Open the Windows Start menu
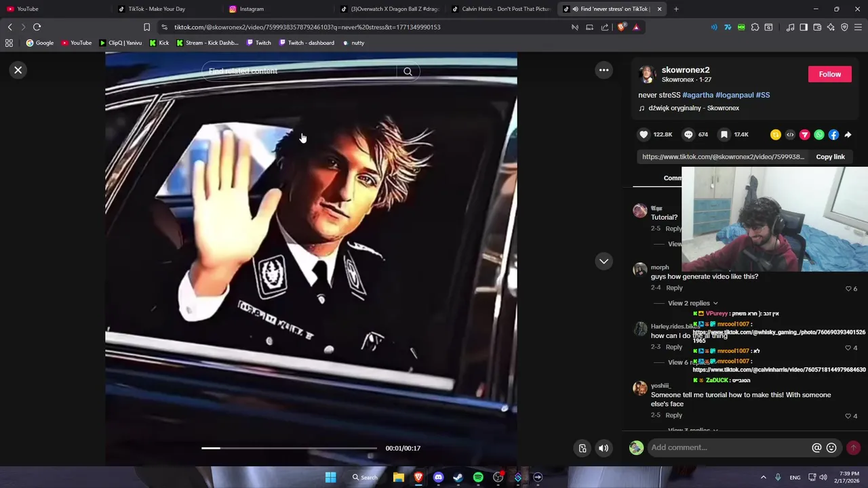The width and height of the screenshot is (868, 488). click(x=330, y=477)
